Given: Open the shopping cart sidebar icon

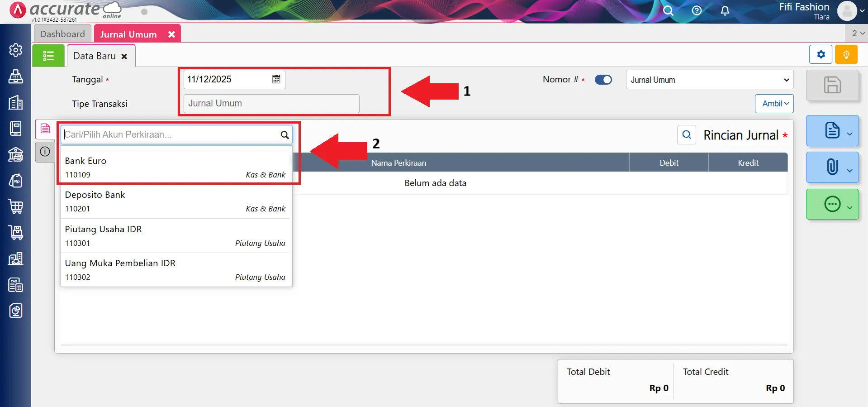Looking at the screenshot, I should [x=16, y=207].
